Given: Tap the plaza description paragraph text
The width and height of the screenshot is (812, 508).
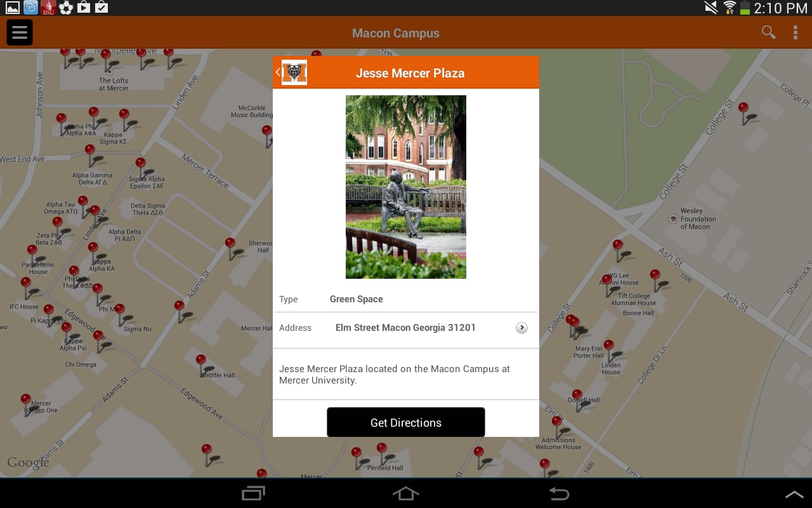Looking at the screenshot, I should (395, 375).
